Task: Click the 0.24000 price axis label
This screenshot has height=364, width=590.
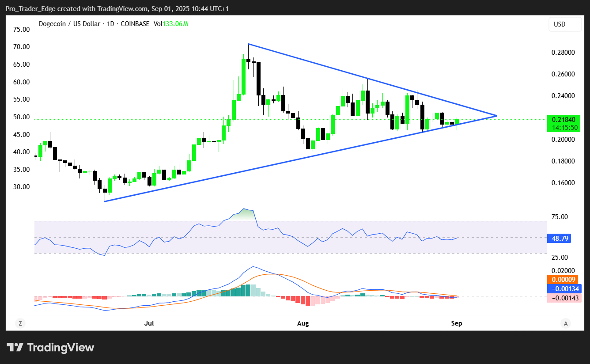Action: [x=563, y=96]
